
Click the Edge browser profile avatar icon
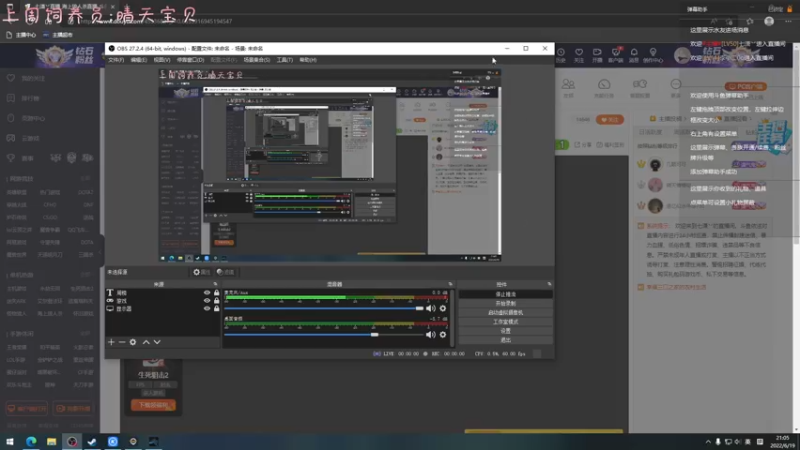769,21
